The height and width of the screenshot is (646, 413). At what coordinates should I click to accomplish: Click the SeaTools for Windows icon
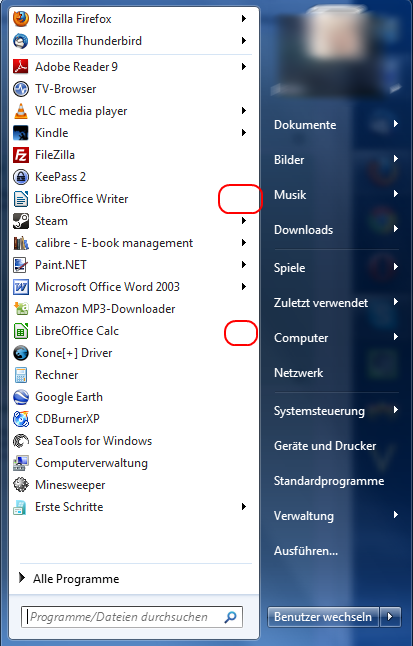(x=21, y=441)
